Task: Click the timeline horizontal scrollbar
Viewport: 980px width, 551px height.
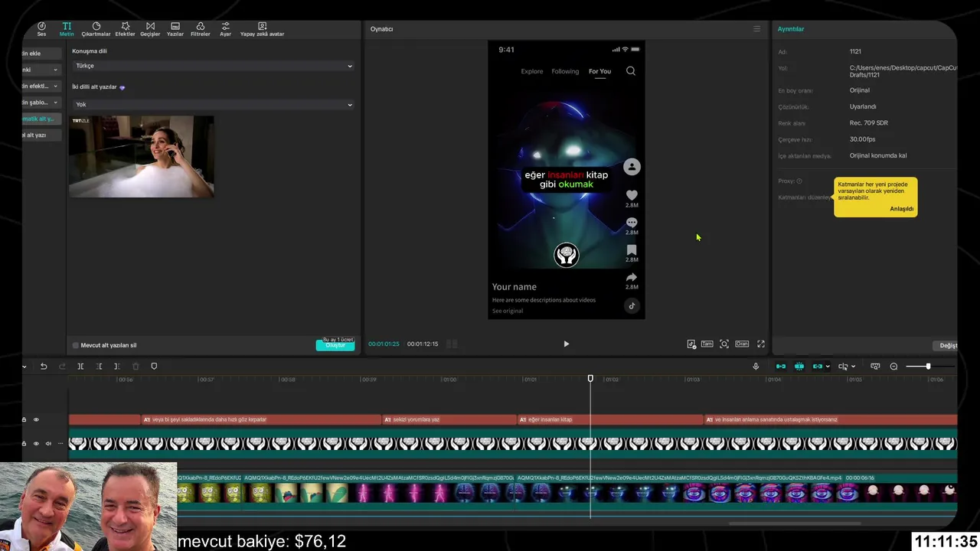Action: 795,523
